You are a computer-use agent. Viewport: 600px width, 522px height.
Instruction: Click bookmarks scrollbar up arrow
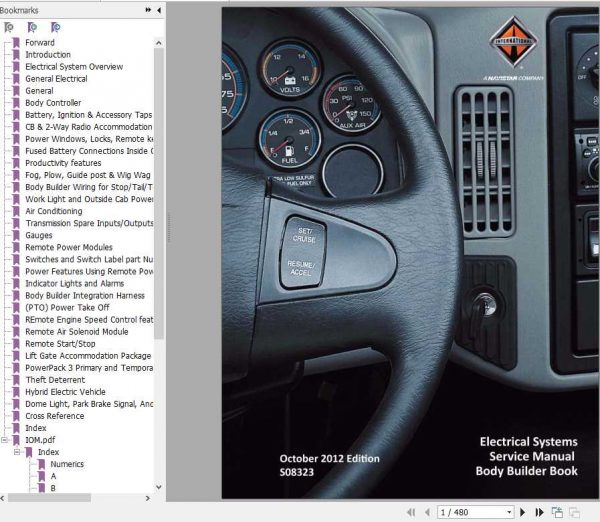[x=159, y=43]
